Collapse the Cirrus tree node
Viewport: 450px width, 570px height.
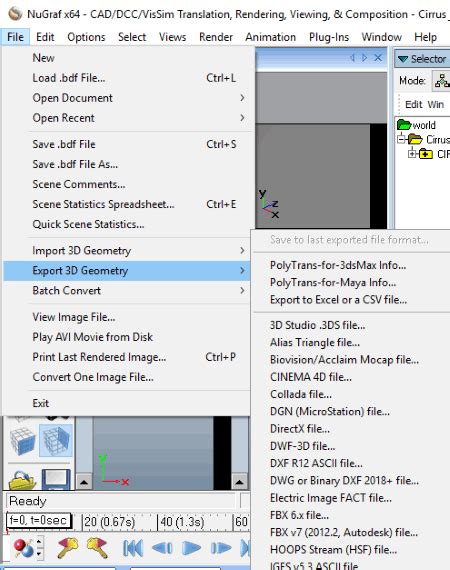(x=401, y=139)
